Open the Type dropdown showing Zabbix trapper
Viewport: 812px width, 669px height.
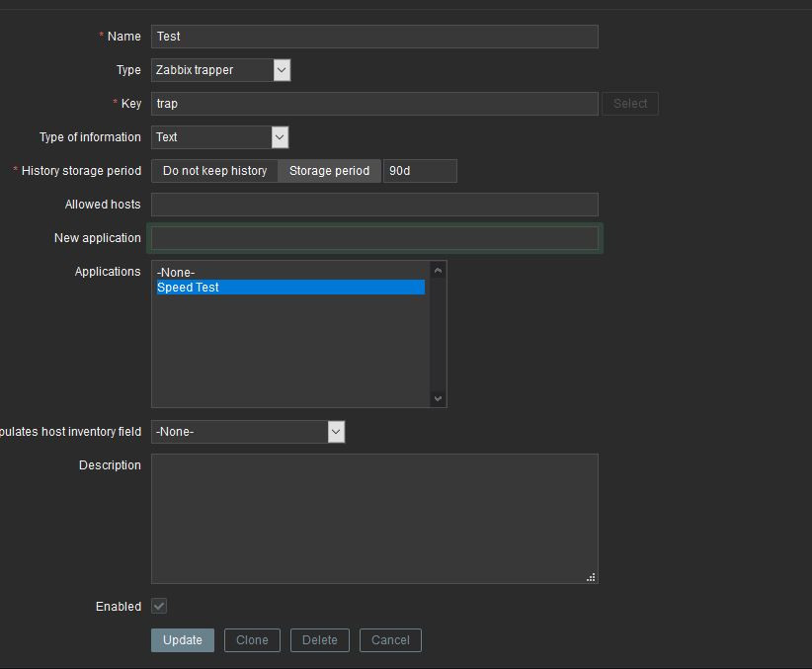click(221, 70)
